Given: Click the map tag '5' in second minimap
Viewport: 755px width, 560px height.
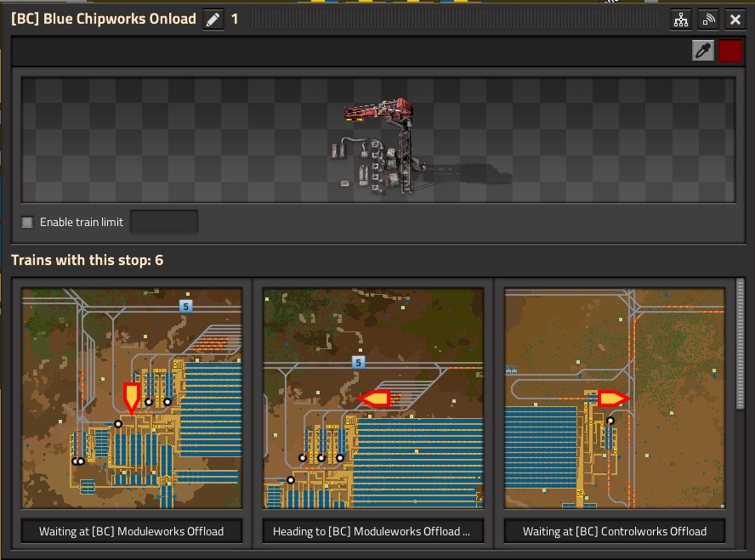Looking at the screenshot, I should [358, 362].
